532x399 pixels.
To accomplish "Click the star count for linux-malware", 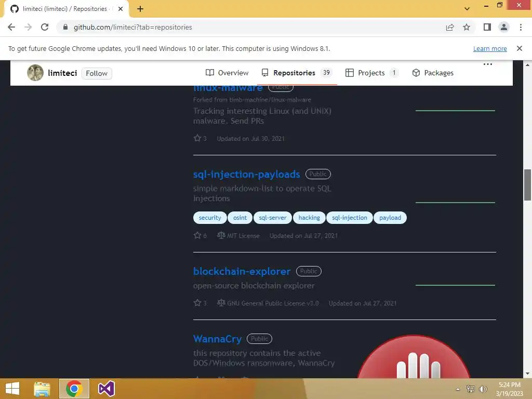I will click(x=200, y=138).
